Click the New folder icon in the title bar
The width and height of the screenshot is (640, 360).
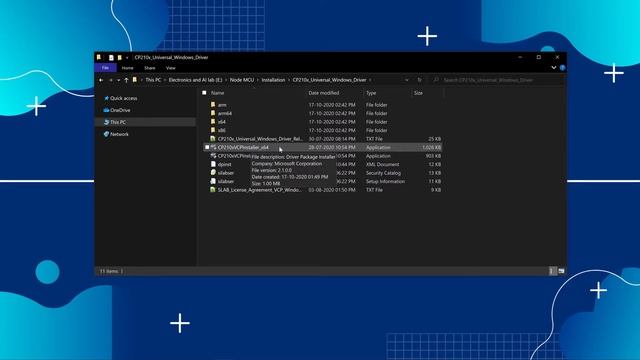(x=120, y=58)
